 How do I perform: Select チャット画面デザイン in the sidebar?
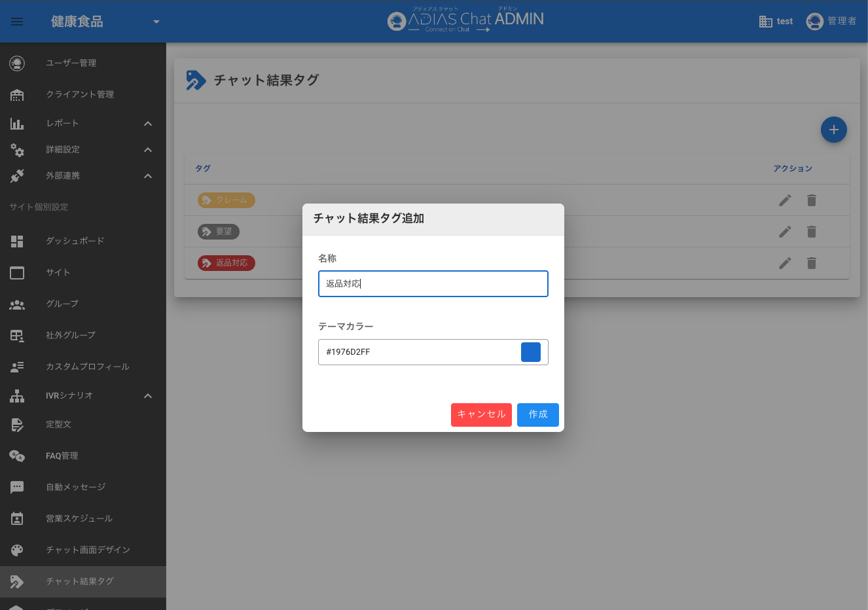88,550
